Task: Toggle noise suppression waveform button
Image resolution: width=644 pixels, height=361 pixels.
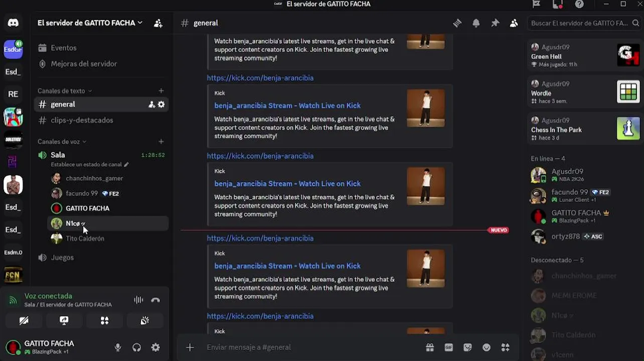Action: 138,300
